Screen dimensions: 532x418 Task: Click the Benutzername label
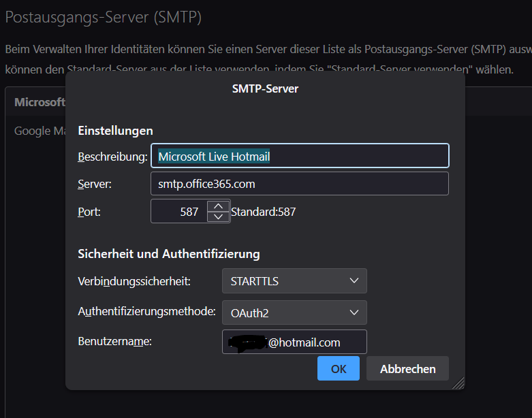click(114, 341)
